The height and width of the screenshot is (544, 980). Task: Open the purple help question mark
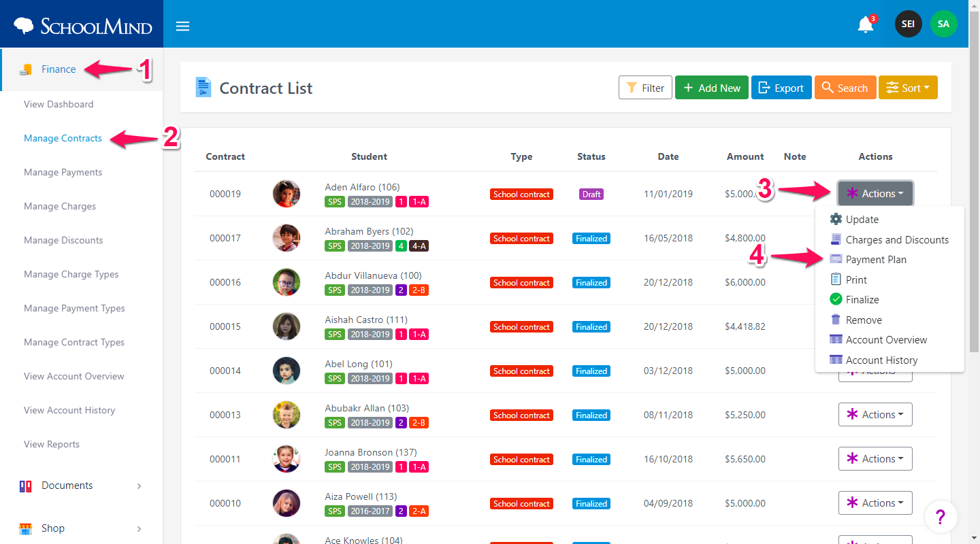[x=941, y=517]
